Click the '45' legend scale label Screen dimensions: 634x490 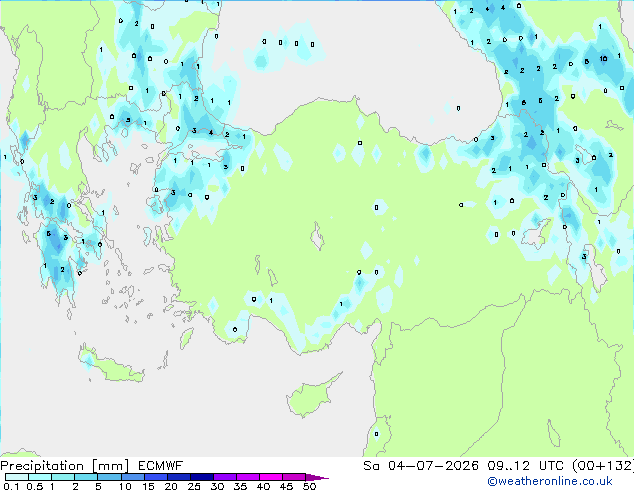tap(286, 486)
